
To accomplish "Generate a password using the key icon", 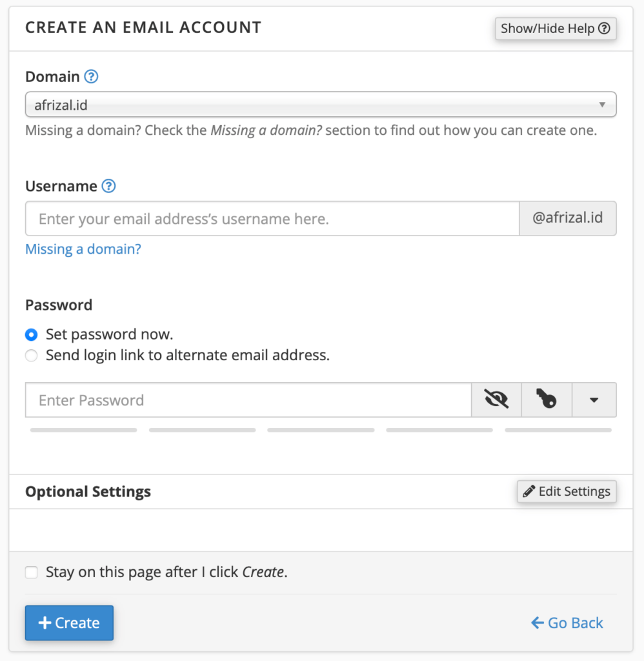I will coord(547,400).
